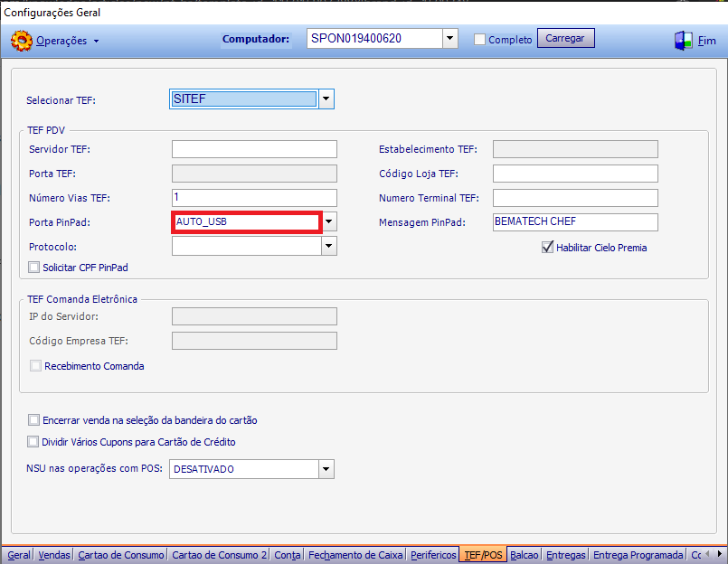Open the Selecionar TEF dropdown arrow

click(326, 99)
